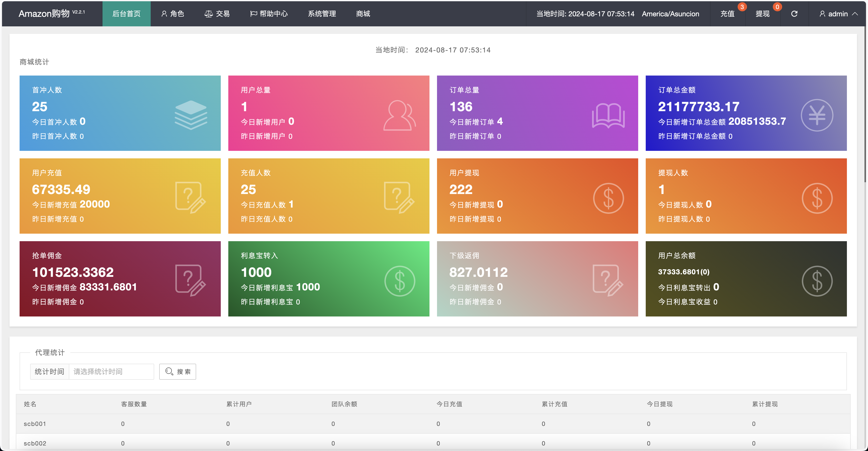
Task: Click the user silhouette icon on 用户总量 card
Action: [399, 115]
